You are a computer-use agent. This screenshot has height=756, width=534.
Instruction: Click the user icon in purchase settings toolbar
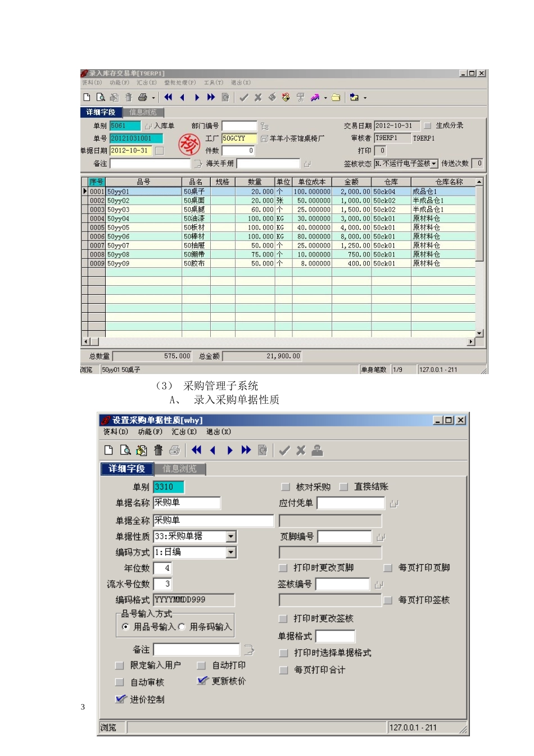click(x=318, y=450)
